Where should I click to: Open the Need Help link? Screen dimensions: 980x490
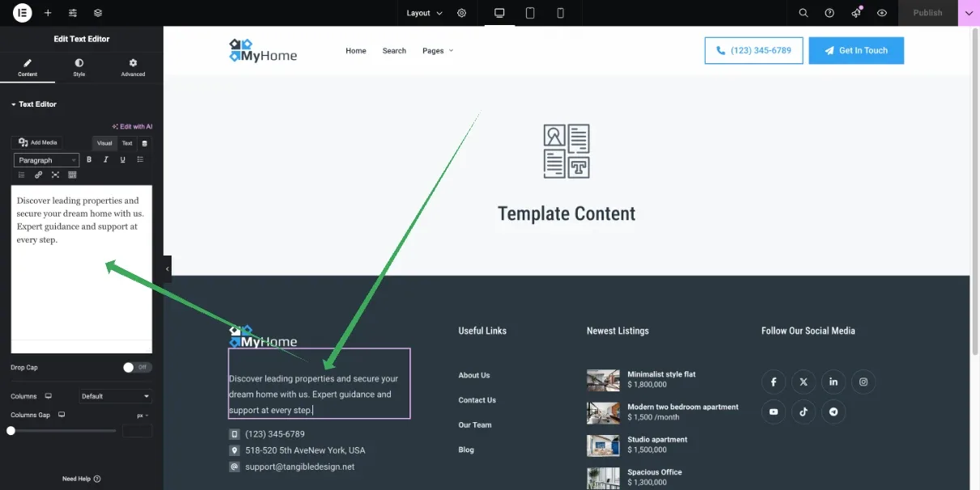pos(81,479)
